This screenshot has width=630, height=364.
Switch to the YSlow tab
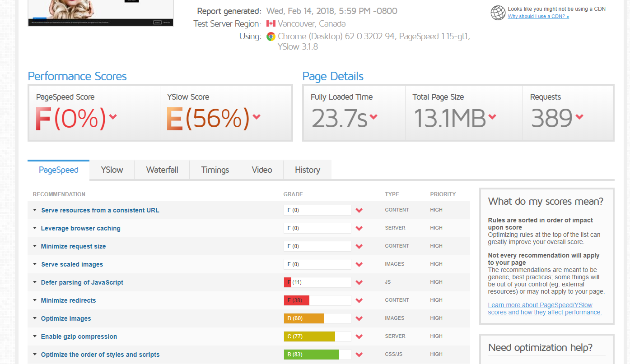pyautogui.click(x=112, y=170)
